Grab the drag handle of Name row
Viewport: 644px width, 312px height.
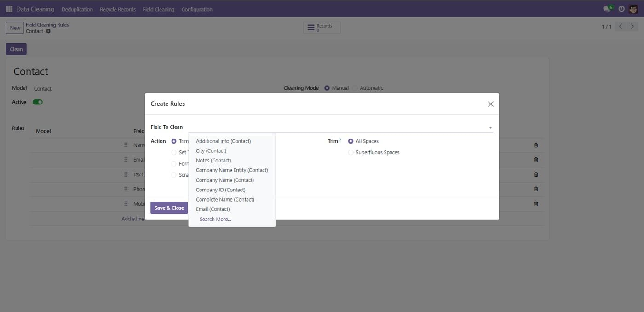126,145
